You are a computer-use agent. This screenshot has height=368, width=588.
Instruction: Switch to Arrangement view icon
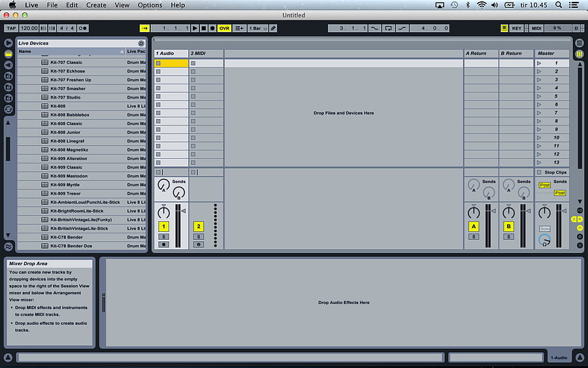[x=580, y=43]
